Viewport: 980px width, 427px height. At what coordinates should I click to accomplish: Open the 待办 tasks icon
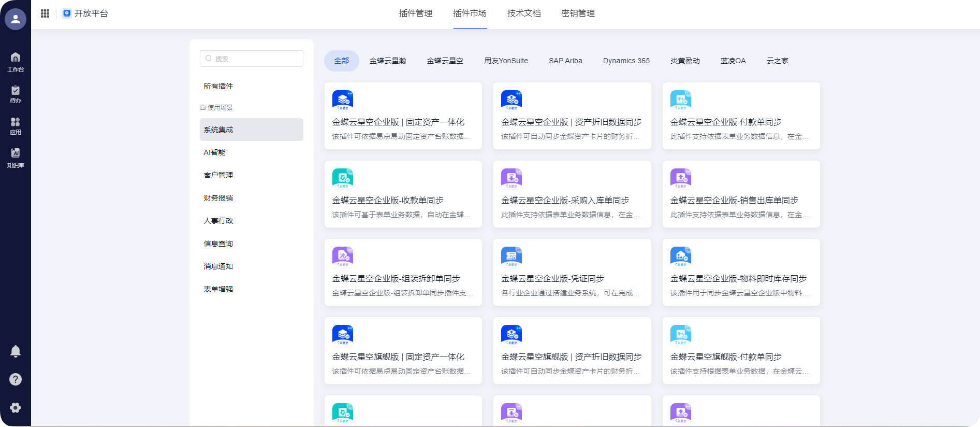[16, 94]
